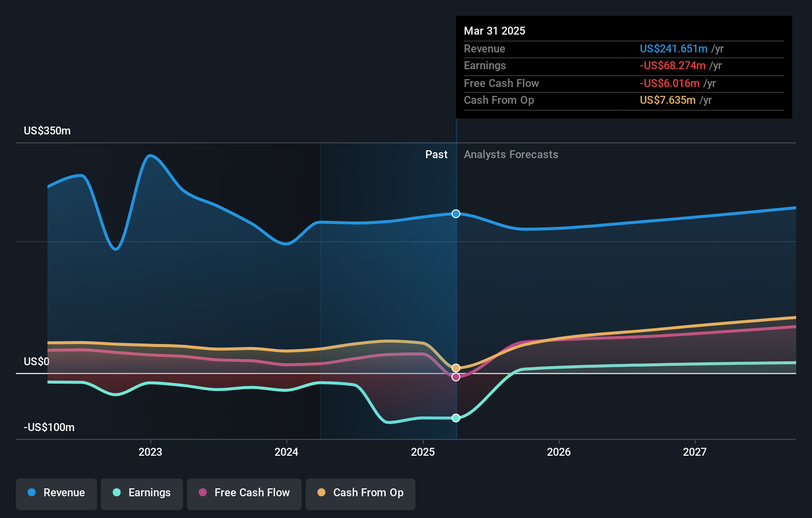Click the 2025 x-axis label
This screenshot has width=812, height=518.
tap(423, 452)
